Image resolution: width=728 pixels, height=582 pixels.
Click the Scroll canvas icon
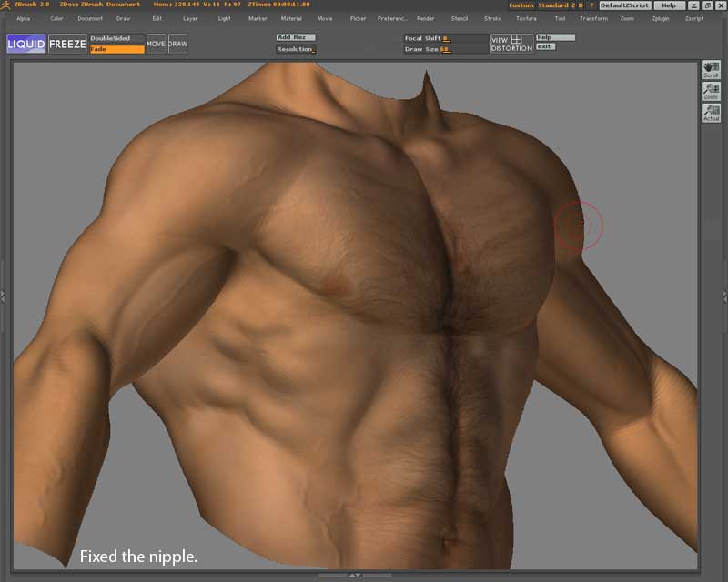(711, 70)
